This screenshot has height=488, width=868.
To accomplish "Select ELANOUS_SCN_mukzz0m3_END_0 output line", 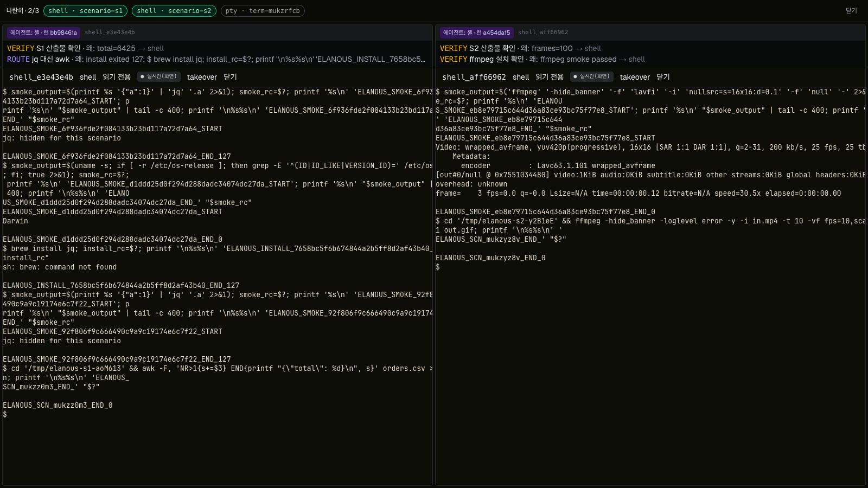I will (58, 405).
